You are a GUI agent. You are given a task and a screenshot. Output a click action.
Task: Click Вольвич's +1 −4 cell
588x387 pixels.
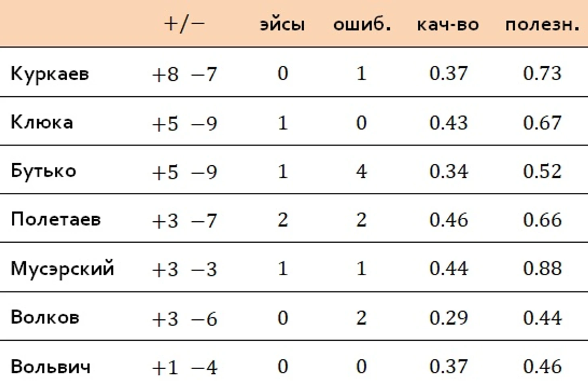pos(184,367)
